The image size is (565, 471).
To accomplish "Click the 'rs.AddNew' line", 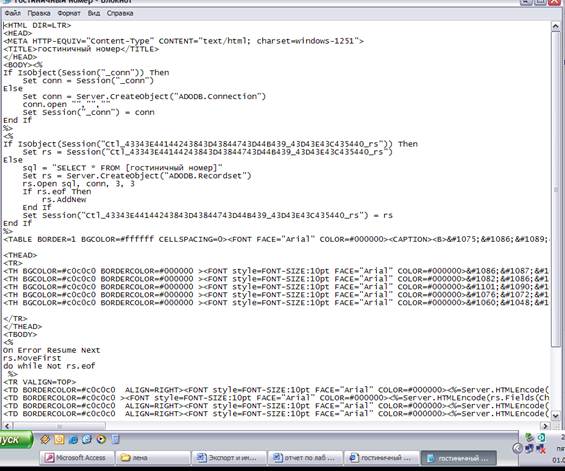I will pos(64,200).
